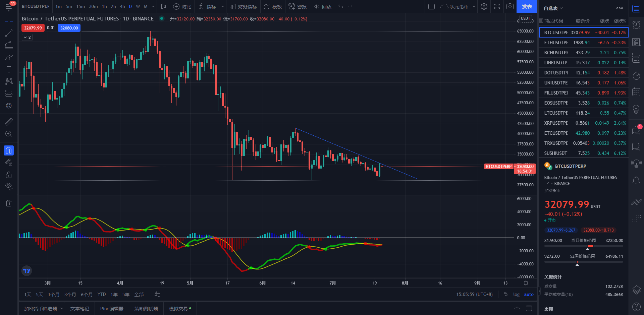Switch to the 15m timeframe

(x=80, y=6)
